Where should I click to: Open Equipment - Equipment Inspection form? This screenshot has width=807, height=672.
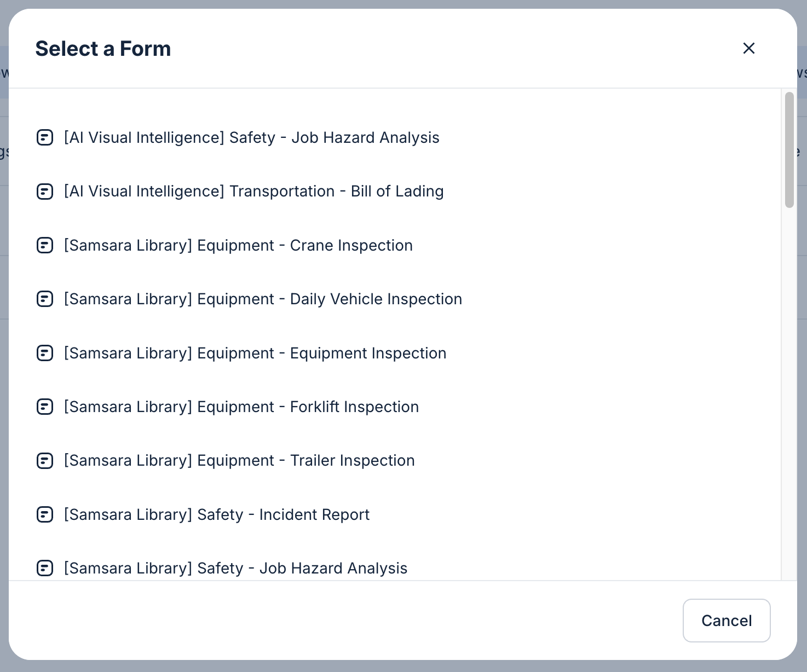coord(255,353)
